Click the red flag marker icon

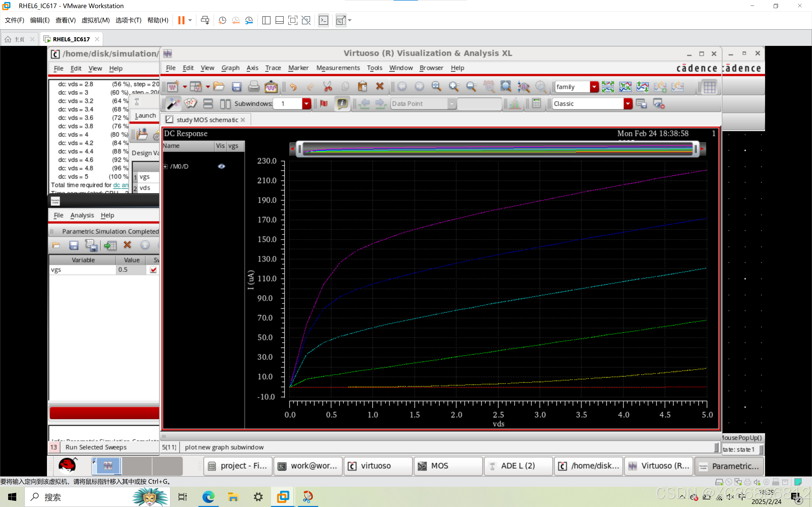(324, 104)
